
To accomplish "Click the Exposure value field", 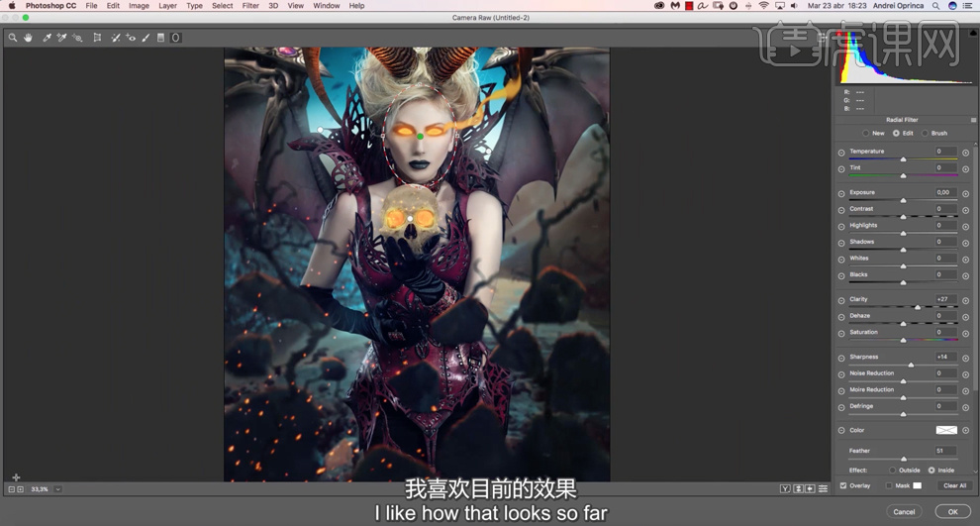I will 945,192.
